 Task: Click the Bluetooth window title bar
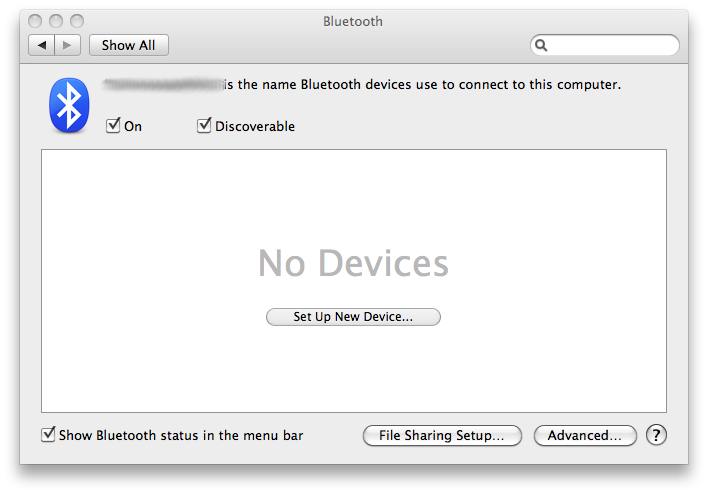pyautogui.click(x=353, y=21)
